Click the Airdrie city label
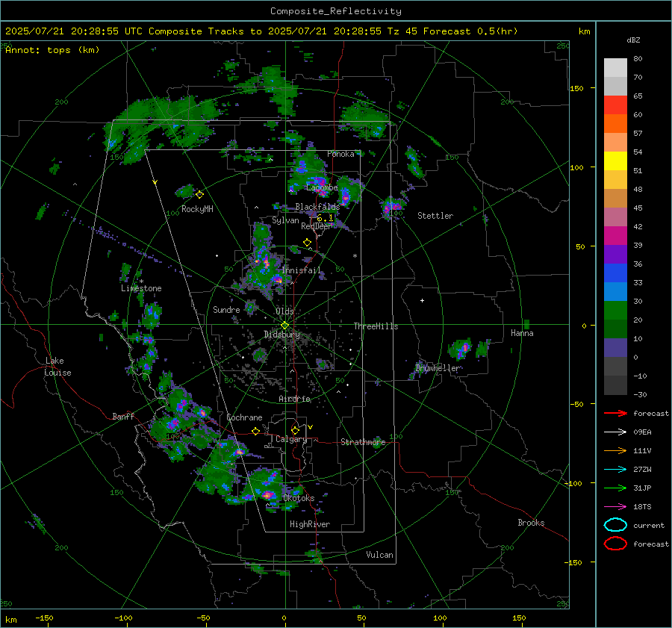 294,399
